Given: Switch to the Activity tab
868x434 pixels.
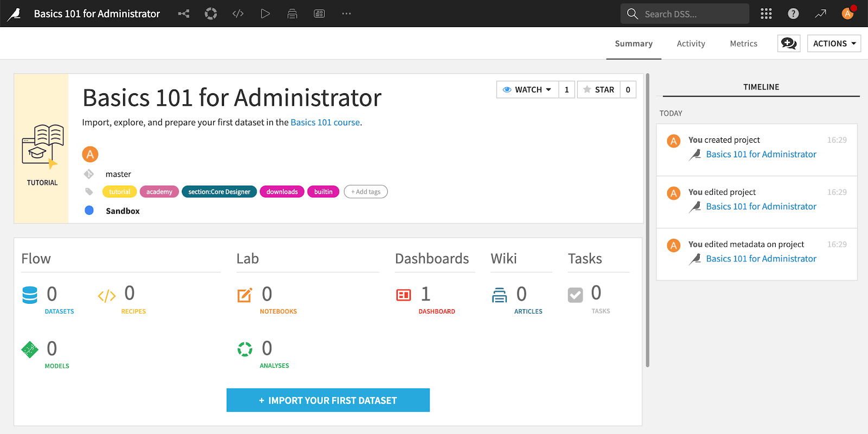Looking at the screenshot, I should tap(691, 43).
